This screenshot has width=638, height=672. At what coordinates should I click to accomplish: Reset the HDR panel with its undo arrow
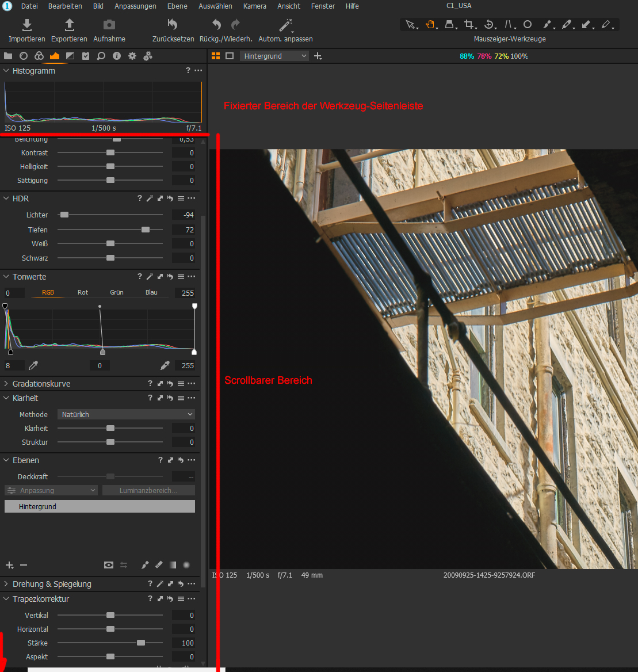point(170,198)
